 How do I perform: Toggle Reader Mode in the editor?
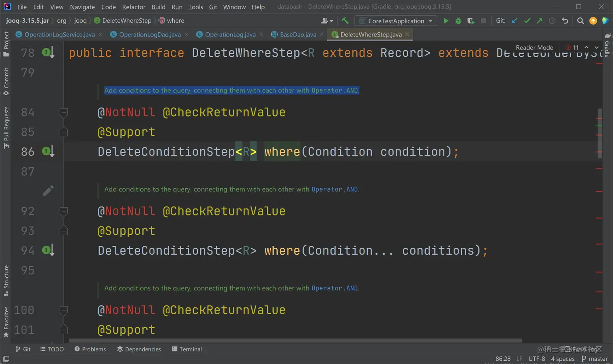[534, 47]
